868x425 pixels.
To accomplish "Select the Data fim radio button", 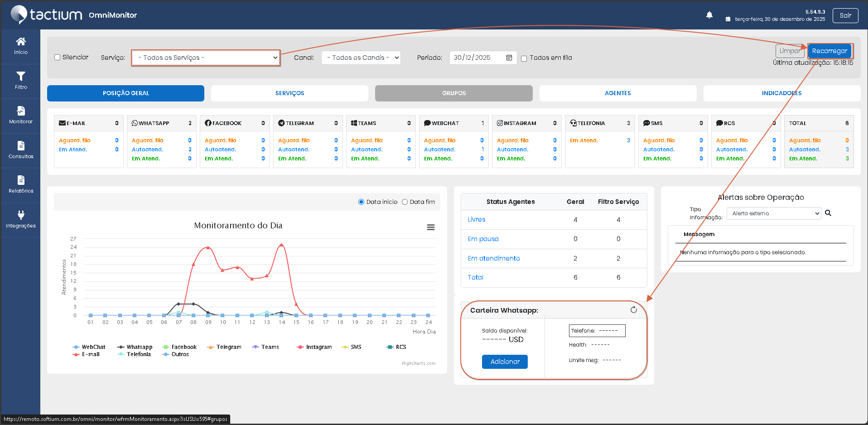I will 405,202.
